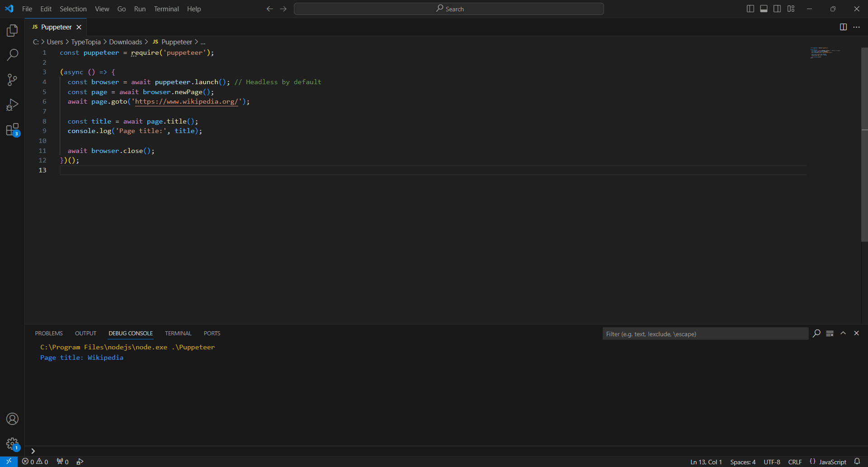
Task: Open the Edit menu
Action: click(x=46, y=9)
